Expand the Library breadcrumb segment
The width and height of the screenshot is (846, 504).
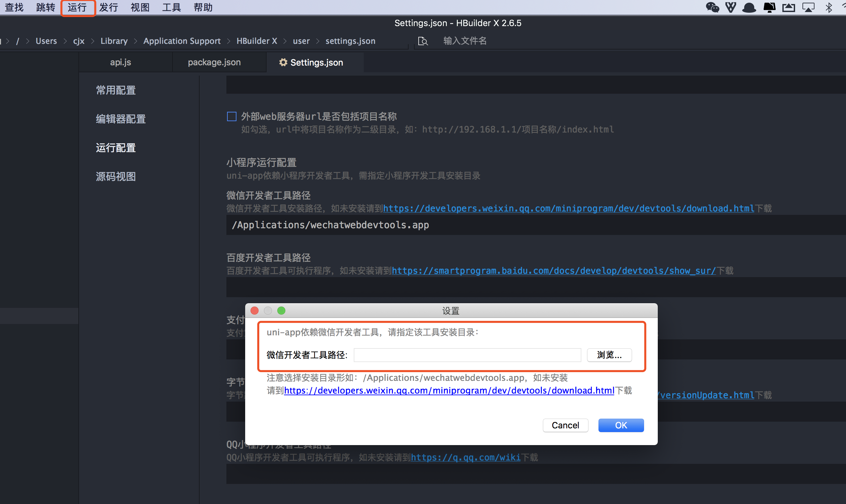(x=114, y=41)
